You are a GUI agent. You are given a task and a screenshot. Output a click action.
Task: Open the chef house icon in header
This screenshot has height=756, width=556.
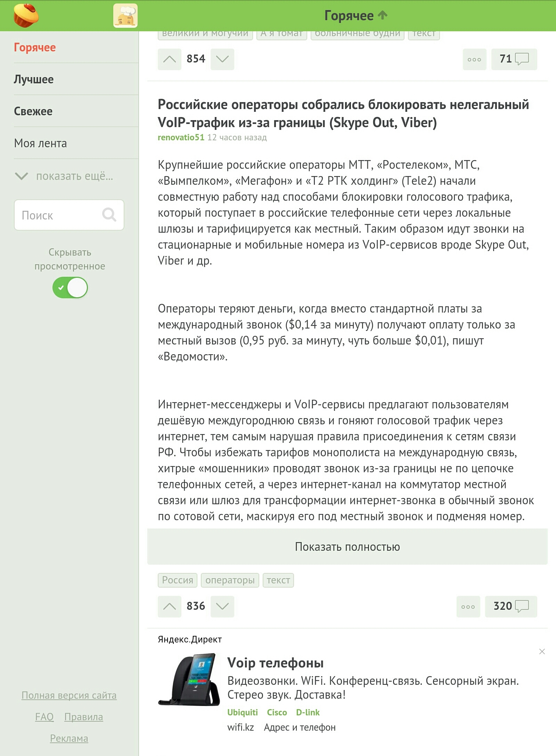(x=125, y=16)
